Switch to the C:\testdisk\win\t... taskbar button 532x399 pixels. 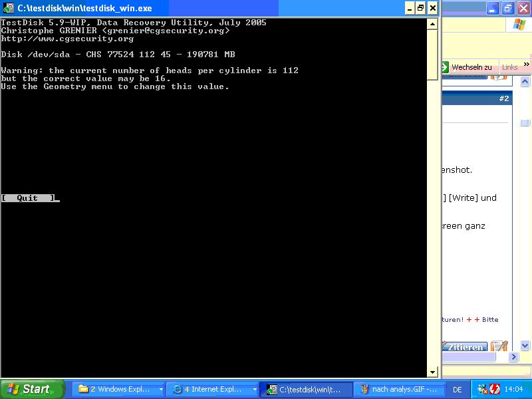point(306,389)
